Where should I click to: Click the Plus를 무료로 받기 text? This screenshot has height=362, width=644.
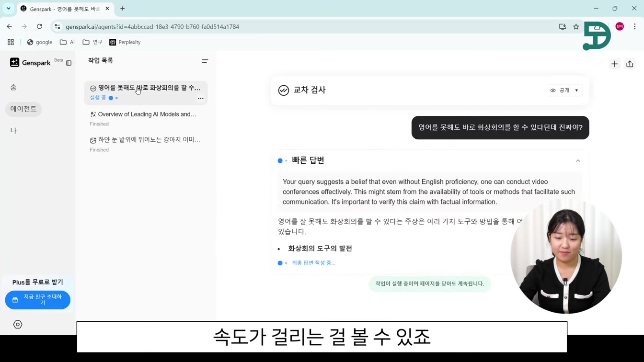click(x=37, y=283)
